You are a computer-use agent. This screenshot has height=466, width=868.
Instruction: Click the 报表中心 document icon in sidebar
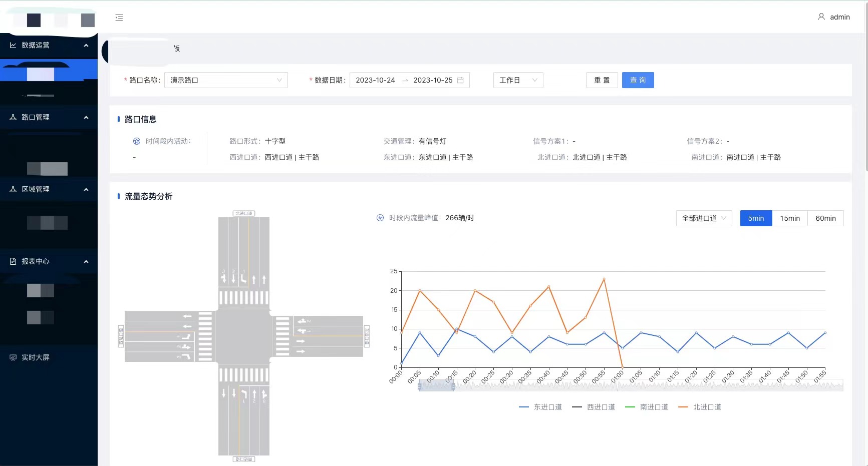(x=13, y=261)
